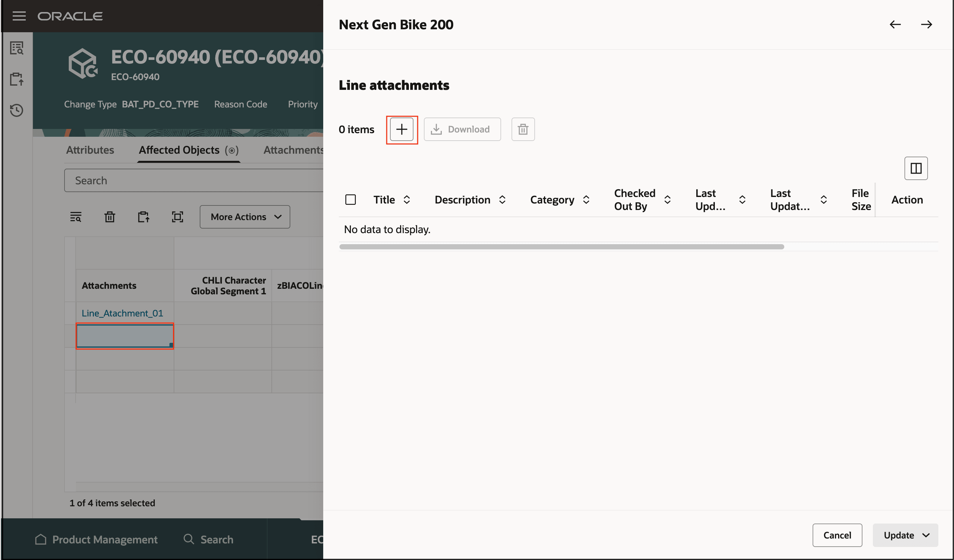The width and height of the screenshot is (954, 560).
Task: Click the history clock sidebar icon
Action: pyautogui.click(x=17, y=110)
